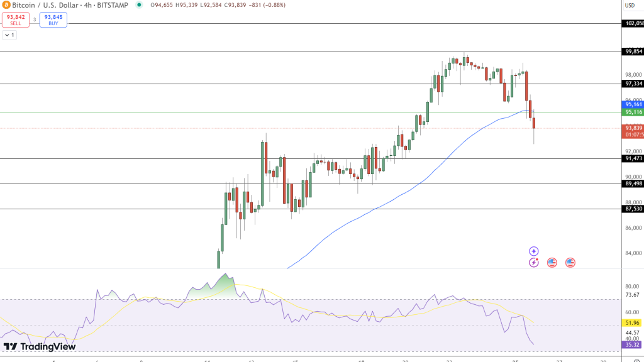Click the BUY button showing 93,845

(x=53, y=19)
